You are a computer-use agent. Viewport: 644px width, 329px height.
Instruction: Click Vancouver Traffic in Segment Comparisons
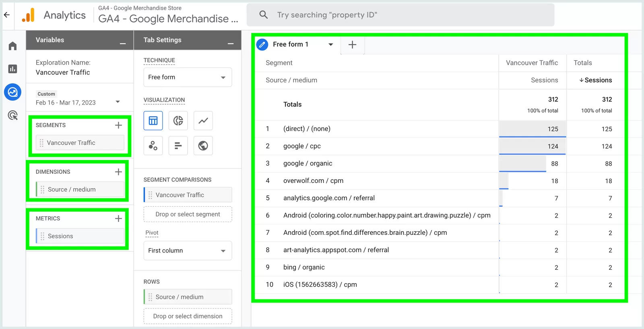[x=188, y=195]
